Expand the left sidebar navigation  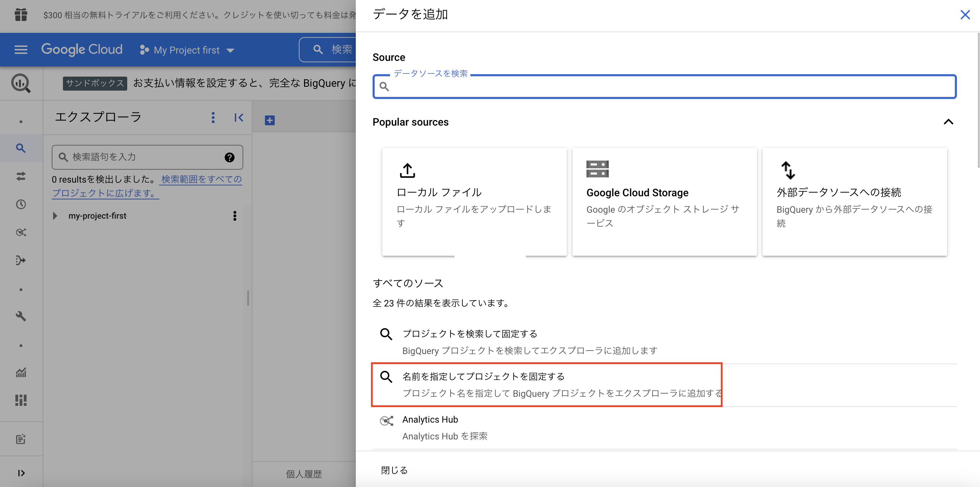pyautogui.click(x=21, y=473)
